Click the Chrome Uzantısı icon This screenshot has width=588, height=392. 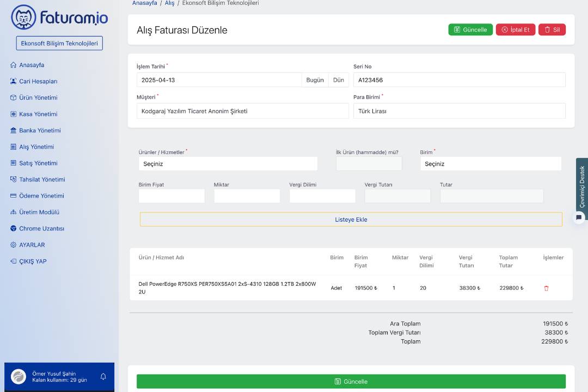click(x=13, y=229)
